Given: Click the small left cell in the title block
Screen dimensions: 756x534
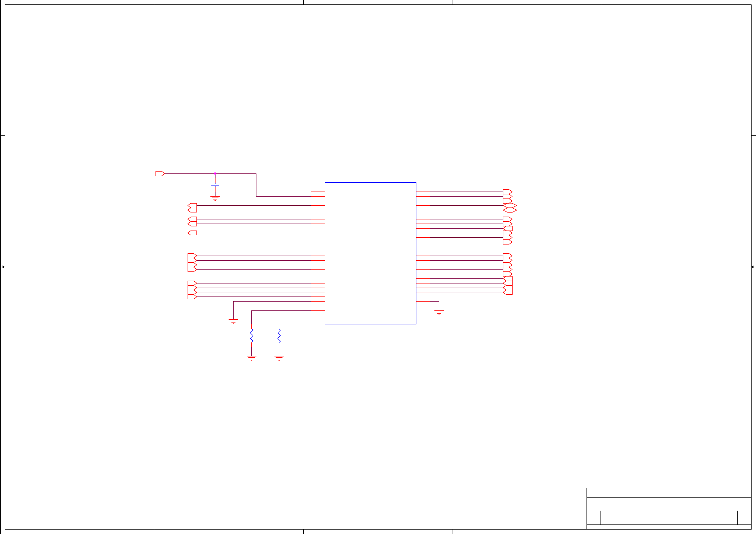Looking at the screenshot, I should (x=593, y=518).
